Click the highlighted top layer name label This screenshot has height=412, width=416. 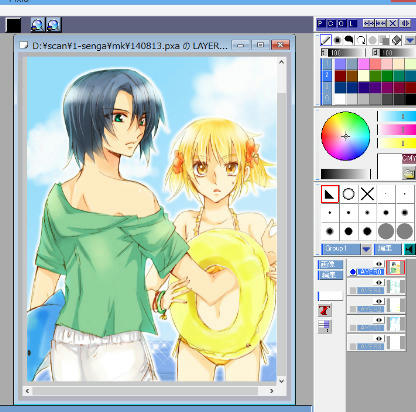tap(370, 272)
